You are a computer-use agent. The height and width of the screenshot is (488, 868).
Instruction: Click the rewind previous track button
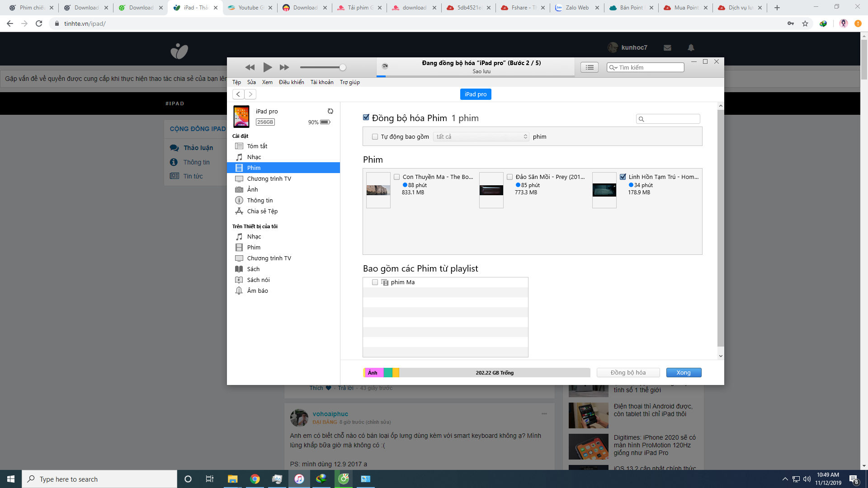[250, 67]
